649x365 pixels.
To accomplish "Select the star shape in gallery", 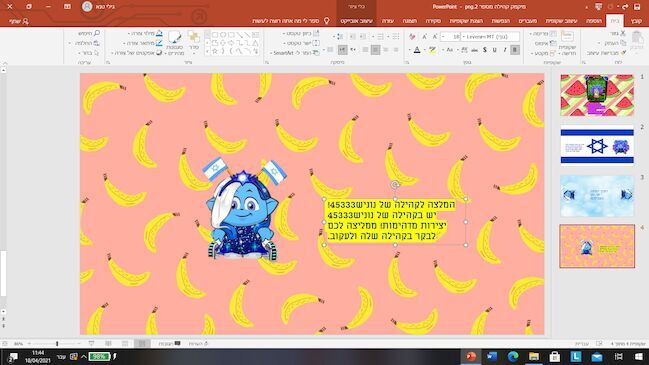I will 215,51.
